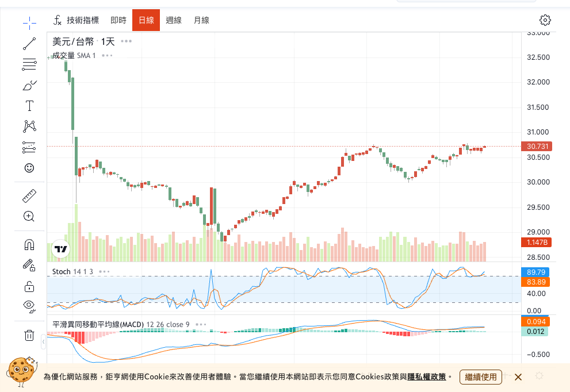
Task: Open Stoch indicator more options
Action: tap(104, 271)
